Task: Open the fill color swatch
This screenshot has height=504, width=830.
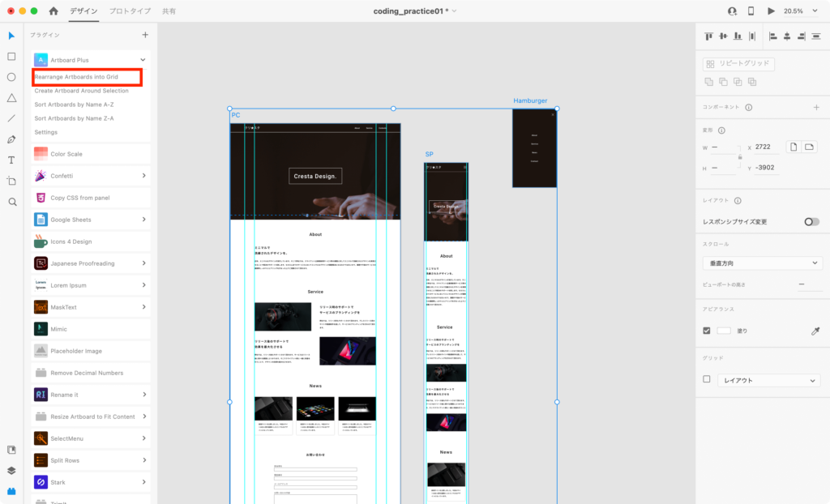Action: pyautogui.click(x=724, y=331)
